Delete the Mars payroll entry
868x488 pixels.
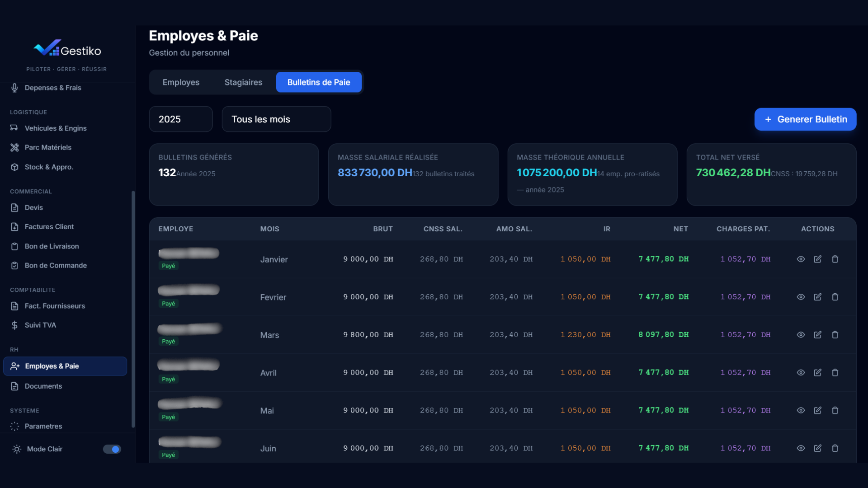835,335
